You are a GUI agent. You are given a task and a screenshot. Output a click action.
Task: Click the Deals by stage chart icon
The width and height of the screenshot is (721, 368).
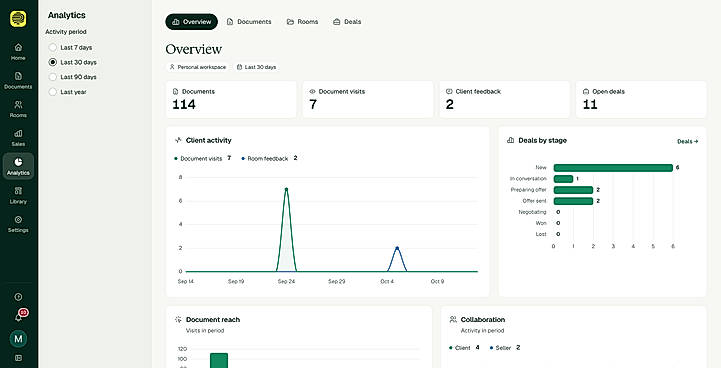510,140
